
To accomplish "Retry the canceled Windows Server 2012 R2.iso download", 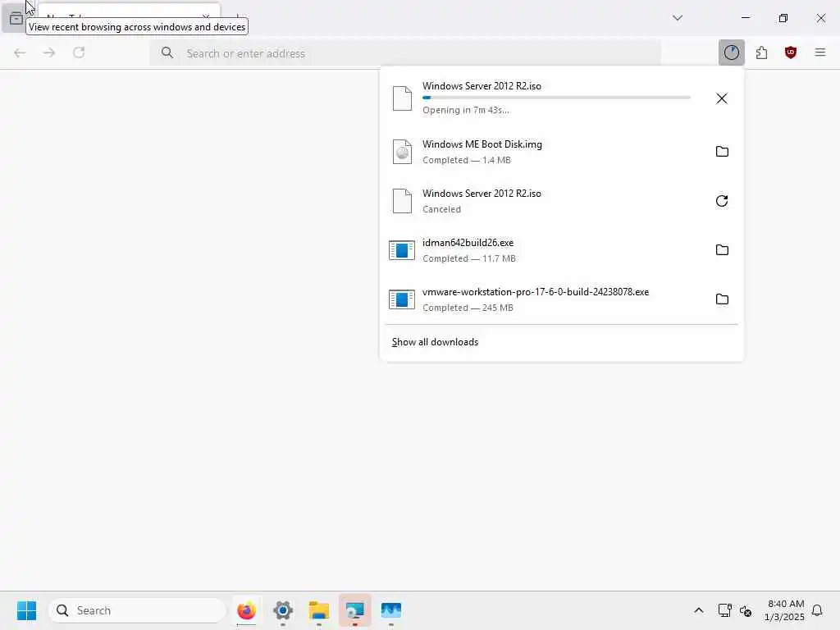I will [722, 201].
